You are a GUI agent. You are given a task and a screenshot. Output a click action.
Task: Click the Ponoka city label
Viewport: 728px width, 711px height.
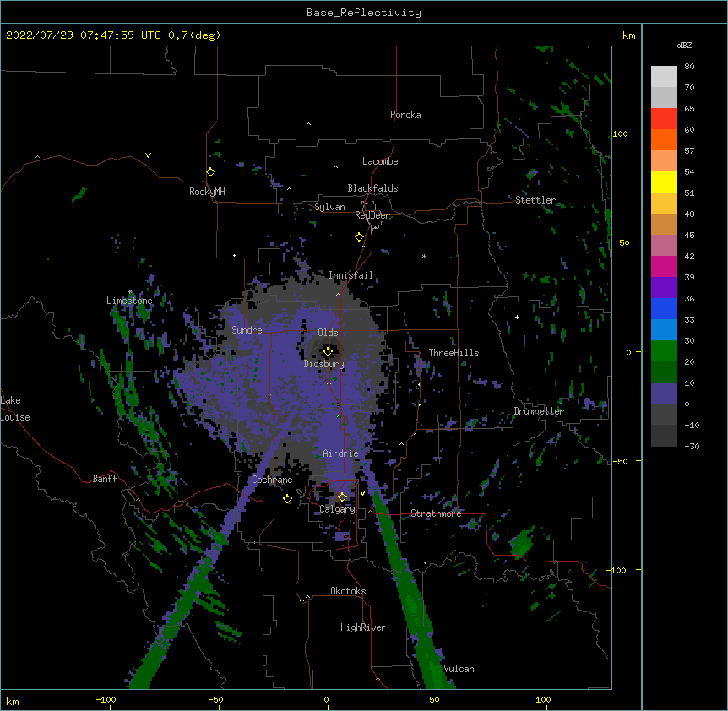[x=405, y=115]
